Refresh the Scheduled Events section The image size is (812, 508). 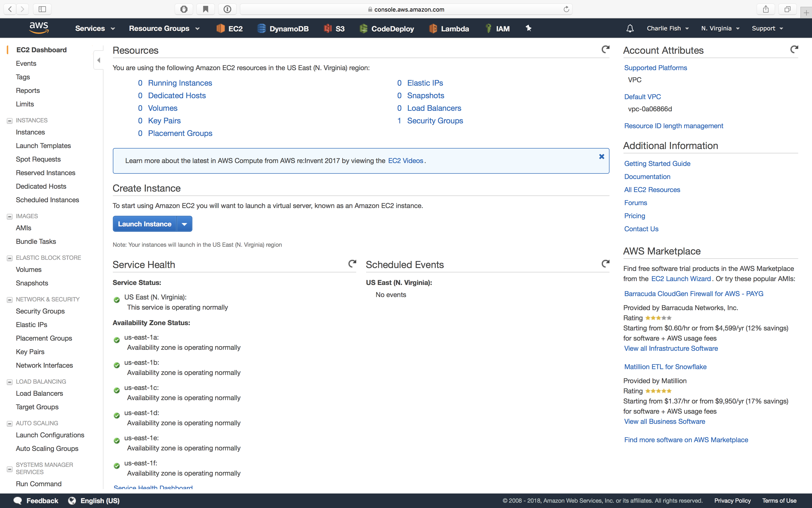click(x=605, y=264)
